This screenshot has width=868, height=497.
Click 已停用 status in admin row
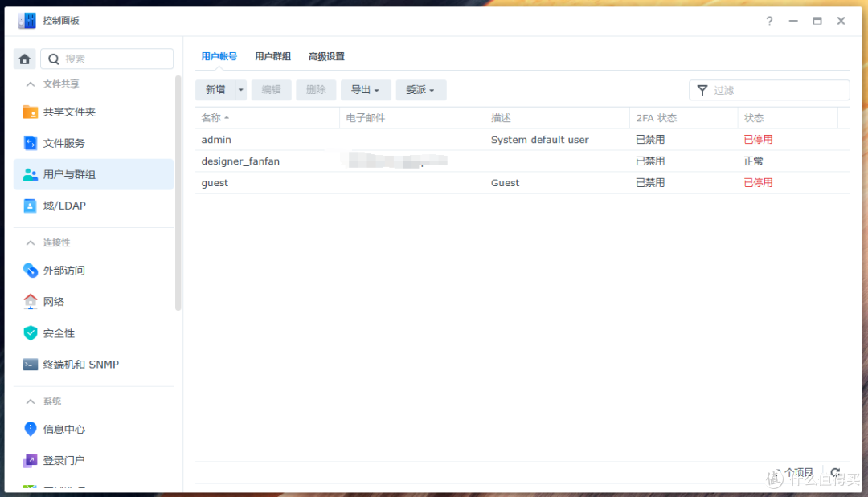pyautogui.click(x=758, y=140)
